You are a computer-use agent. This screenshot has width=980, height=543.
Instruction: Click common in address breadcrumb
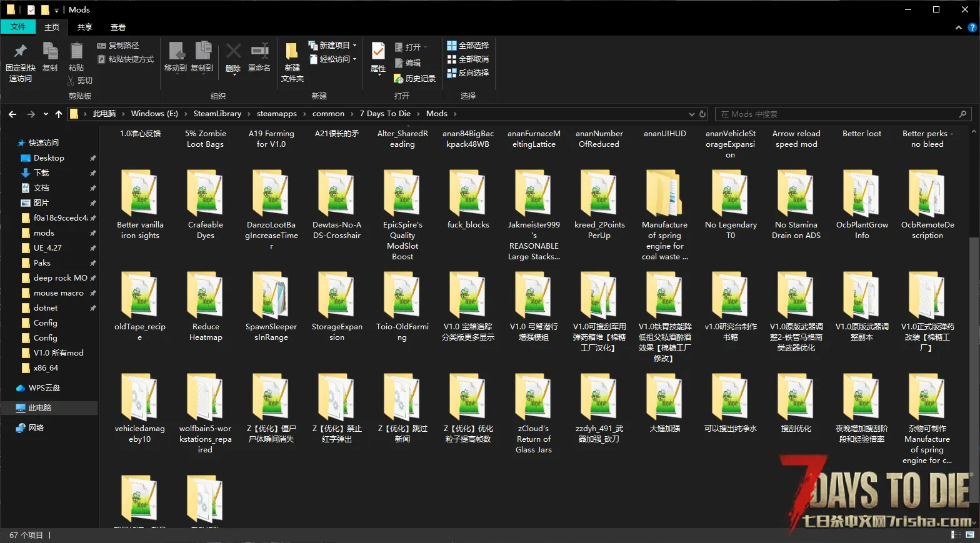(x=328, y=114)
